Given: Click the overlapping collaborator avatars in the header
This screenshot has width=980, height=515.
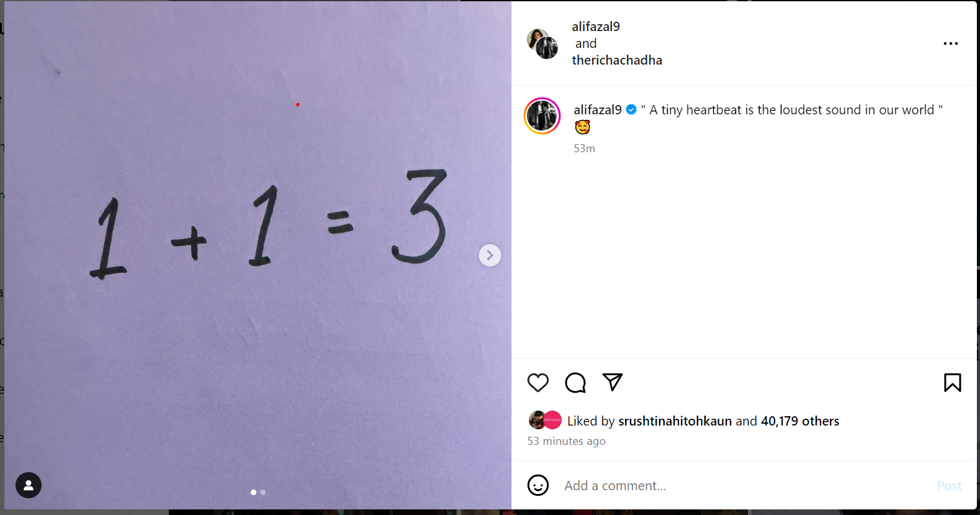Looking at the screenshot, I should (542, 43).
